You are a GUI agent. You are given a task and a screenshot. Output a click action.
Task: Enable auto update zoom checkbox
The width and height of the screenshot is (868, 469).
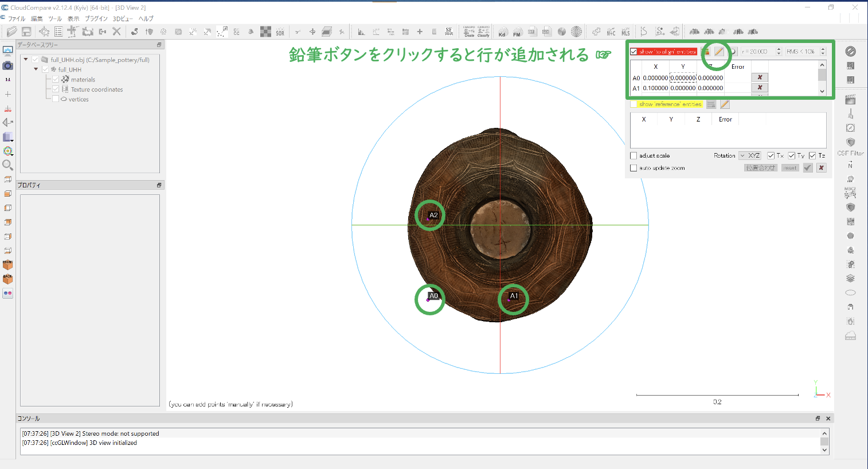tap(634, 169)
